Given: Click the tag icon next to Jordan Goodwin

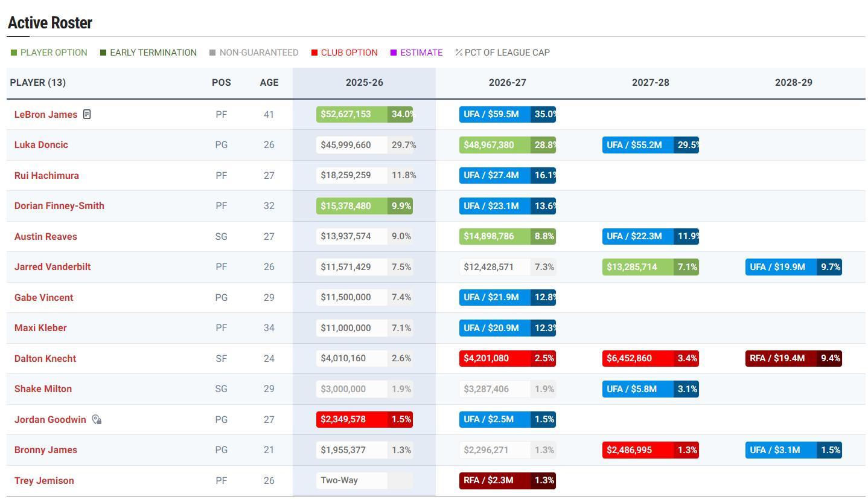Looking at the screenshot, I should pyautogui.click(x=97, y=419).
